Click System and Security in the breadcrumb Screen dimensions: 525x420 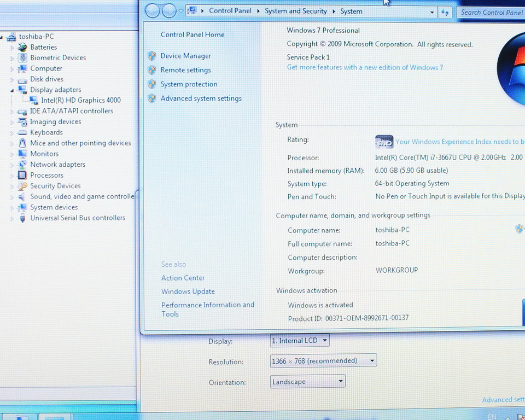pos(296,11)
